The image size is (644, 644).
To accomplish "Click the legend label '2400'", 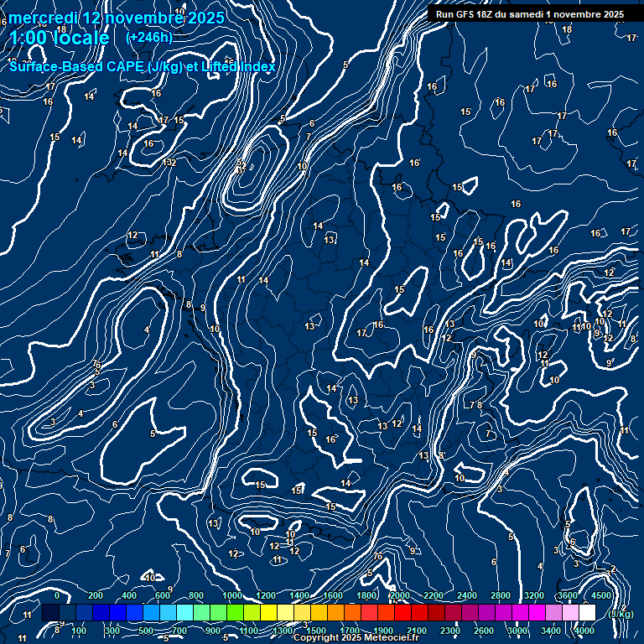I will 467,595.
